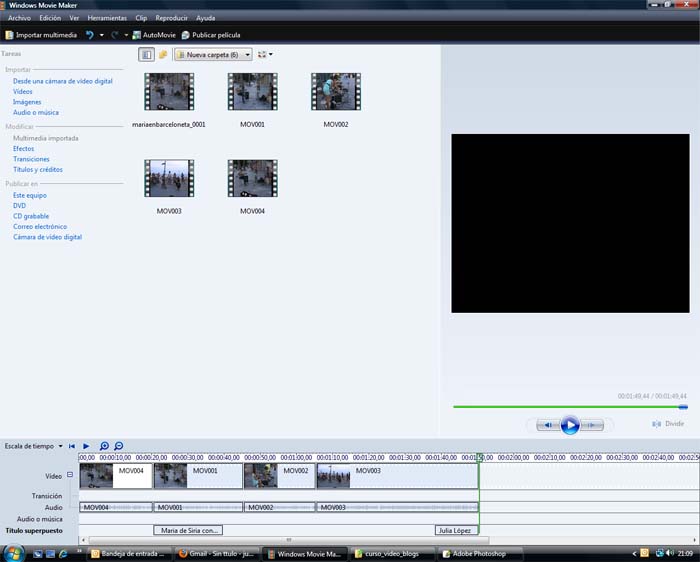The width and height of the screenshot is (700, 562).
Task: Open the Efectos link
Action: click(23, 149)
